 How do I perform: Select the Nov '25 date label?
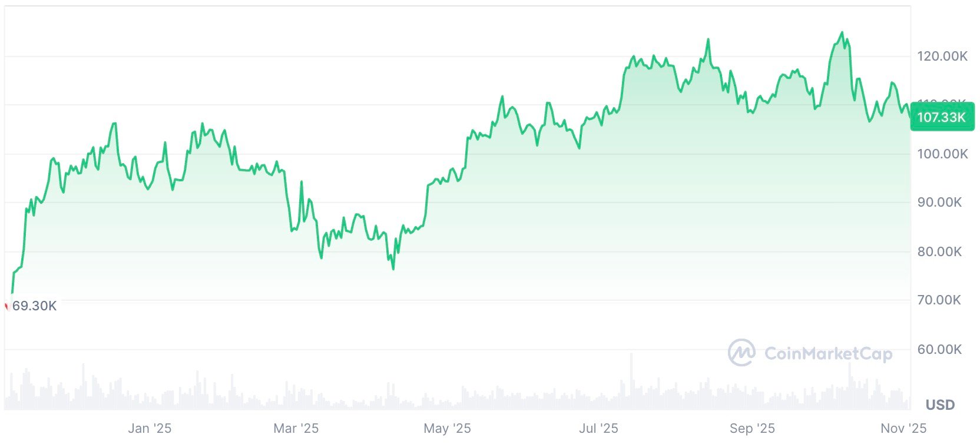coord(903,428)
